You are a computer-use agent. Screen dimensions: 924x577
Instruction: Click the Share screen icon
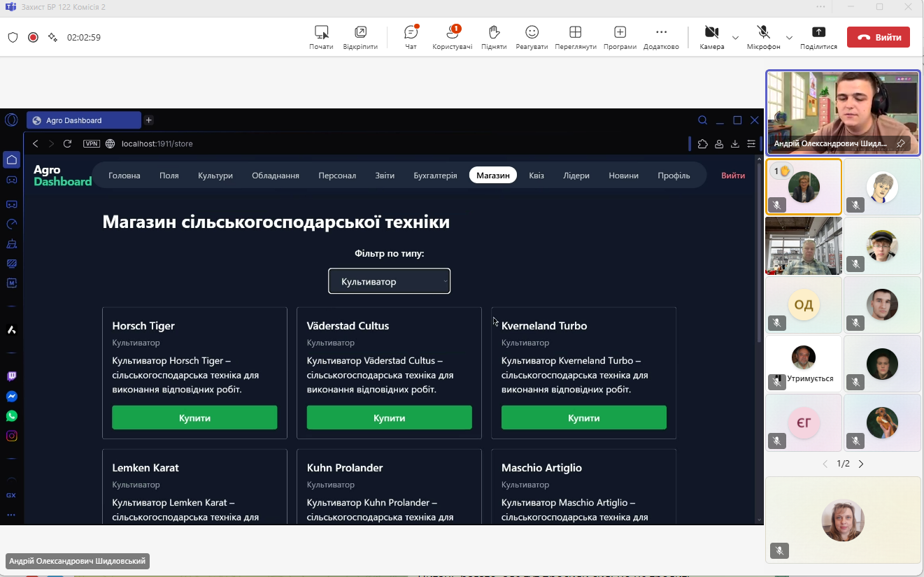(818, 37)
